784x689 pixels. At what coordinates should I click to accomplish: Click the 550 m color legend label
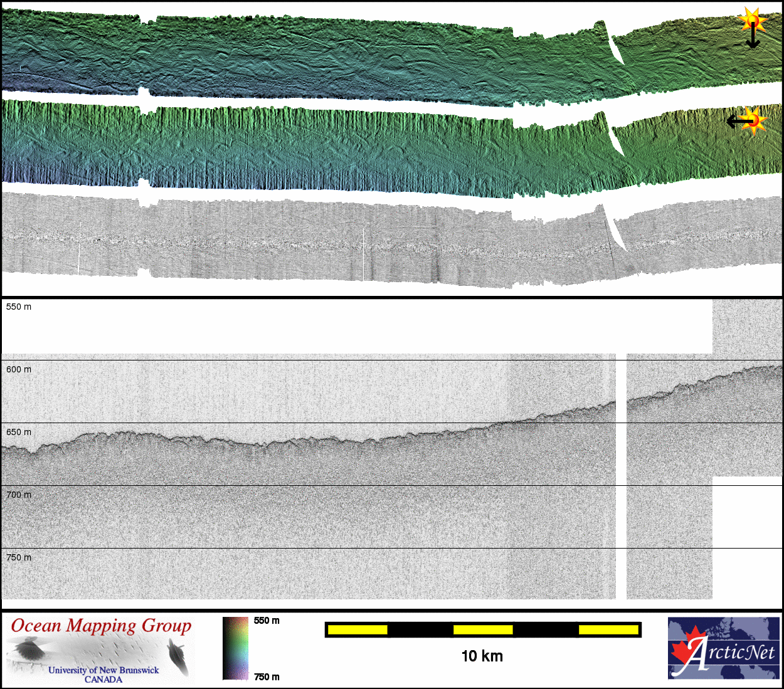267,621
